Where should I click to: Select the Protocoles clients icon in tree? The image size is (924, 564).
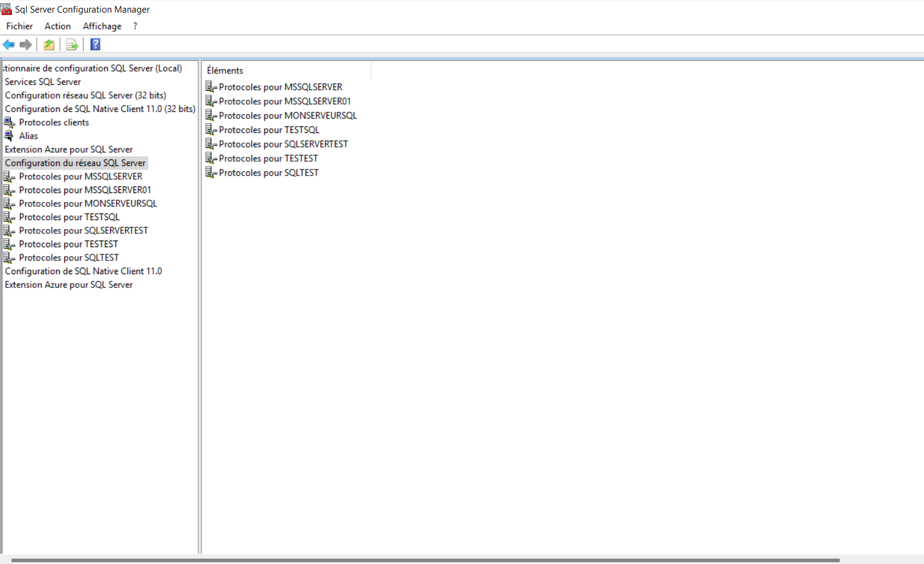click(x=9, y=122)
